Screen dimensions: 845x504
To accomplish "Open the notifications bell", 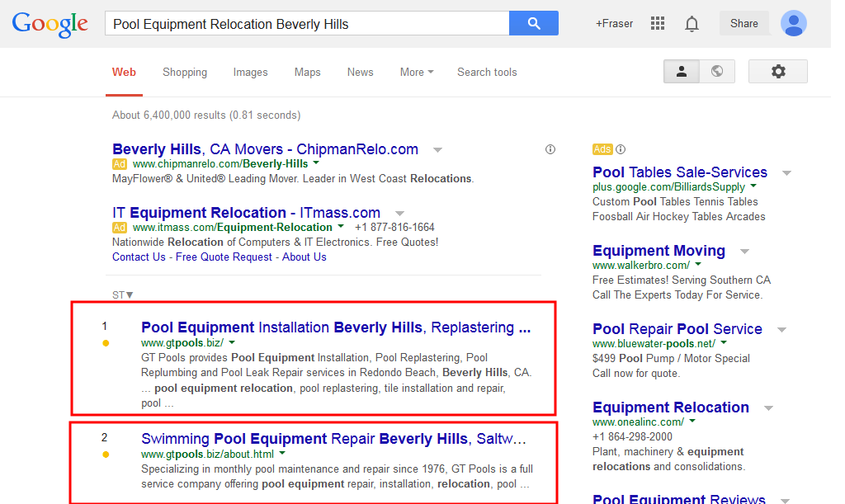I will pos(692,24).
